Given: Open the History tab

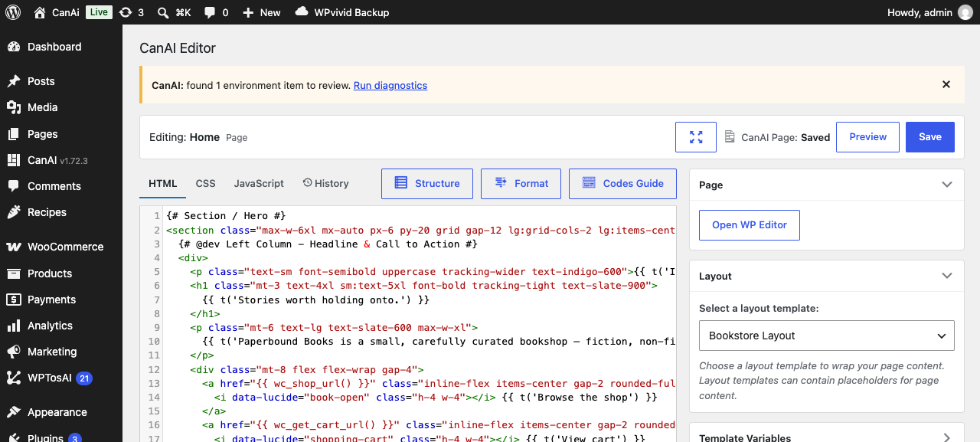Looking at the screenshot, I should 325,183.
